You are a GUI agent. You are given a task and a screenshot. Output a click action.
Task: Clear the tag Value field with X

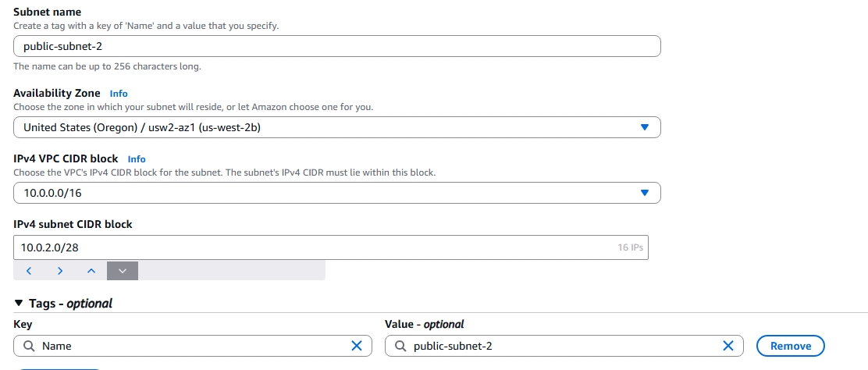click(x=728, y=346)
